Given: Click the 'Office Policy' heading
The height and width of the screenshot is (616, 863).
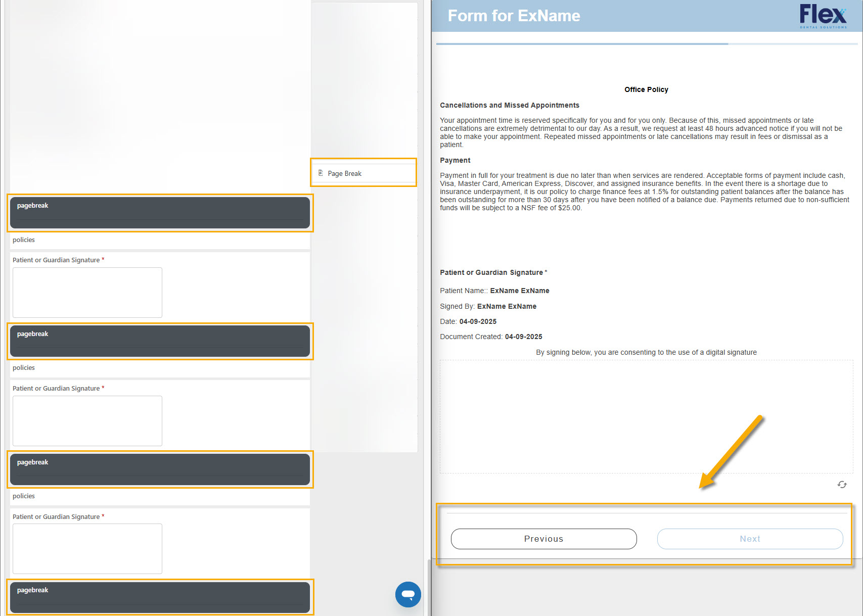Looking at the screenshot, I should (646, 89).
